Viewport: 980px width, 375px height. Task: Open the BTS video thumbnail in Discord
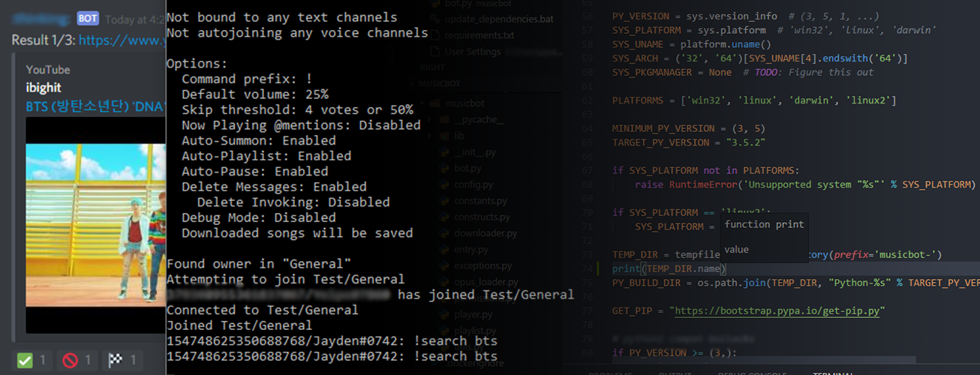pyautogui.click(x=96, y=225)
